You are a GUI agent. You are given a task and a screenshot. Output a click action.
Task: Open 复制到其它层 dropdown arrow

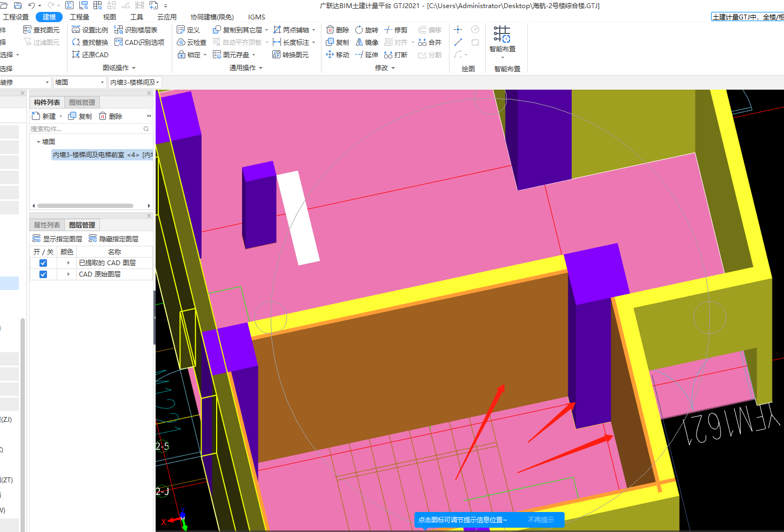267,30
